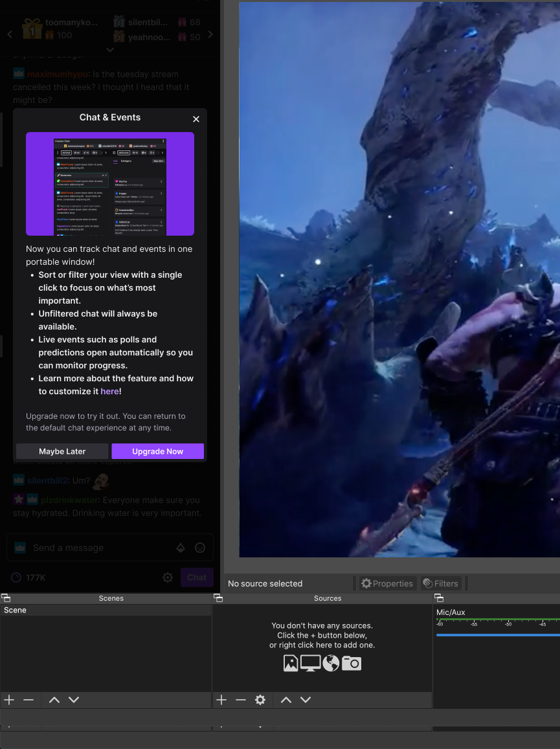Open the Sources panel settings gear
The width and height of the screenshot is (560, 749).
coord(260,700)
